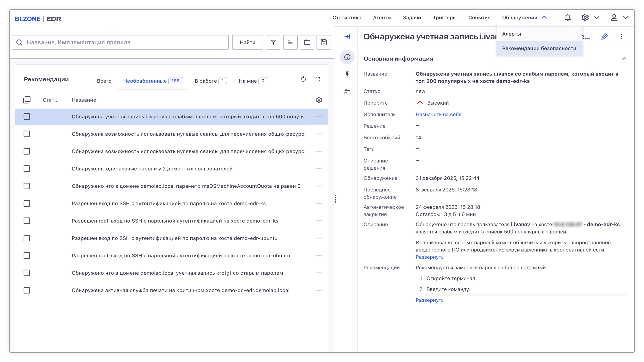Expand the Рекомендации text with Развернуть
Viewport: 644px width, 362px height.
(x=430, y=300)
